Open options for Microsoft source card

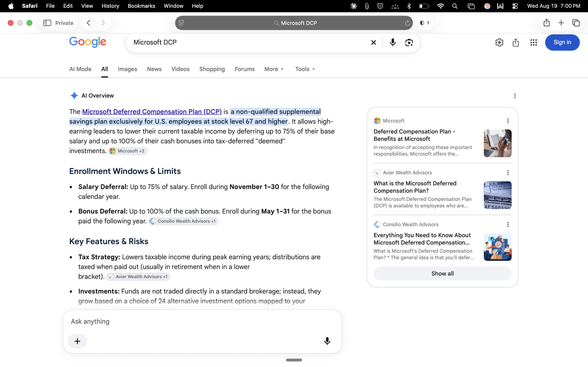[508, 121]
